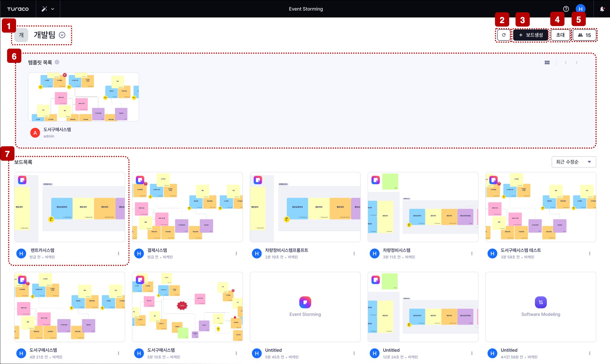Go to next template page arrow
610x364 pixels.
pos(577,62)
